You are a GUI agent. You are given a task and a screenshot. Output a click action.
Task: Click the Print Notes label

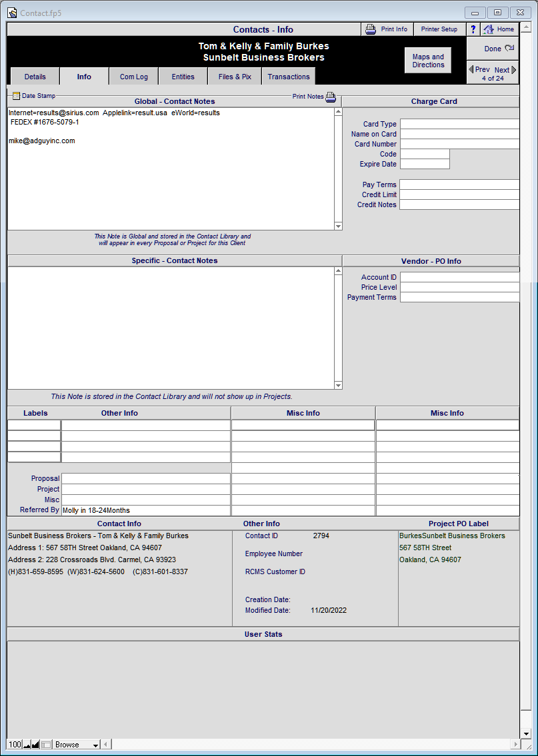(x=308, y=97)
